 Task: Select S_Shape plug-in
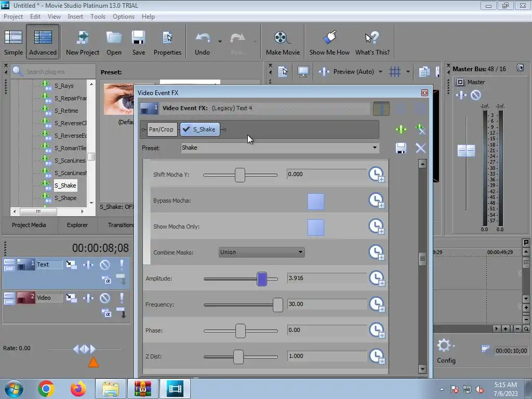(65, 198)
